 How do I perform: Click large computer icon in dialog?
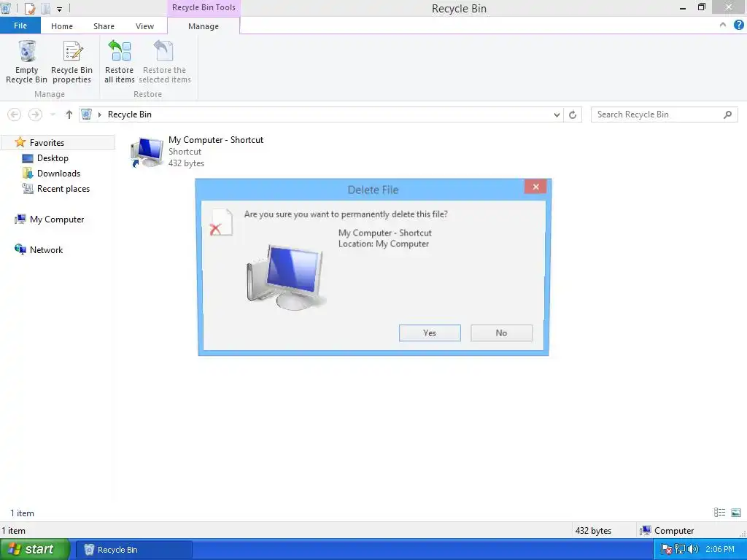click(x=286, y=278)
